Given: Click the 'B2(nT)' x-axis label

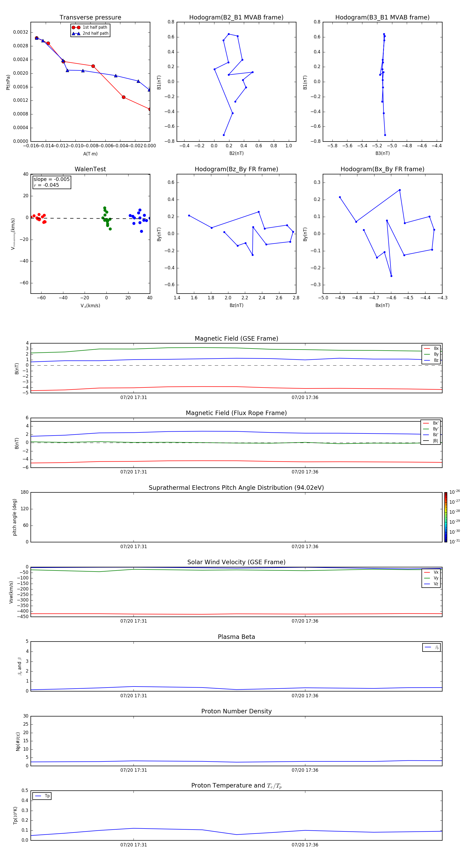Looking at the screenshot, I should point(236,153).
